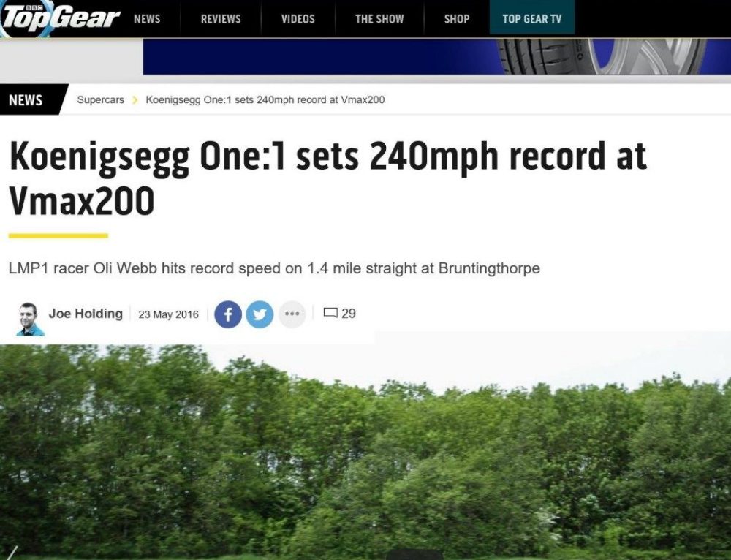Follow the Supercars breadcrumb link
Image resolution: width=731 pixels, height=560 pixels.
click(101, 99)
